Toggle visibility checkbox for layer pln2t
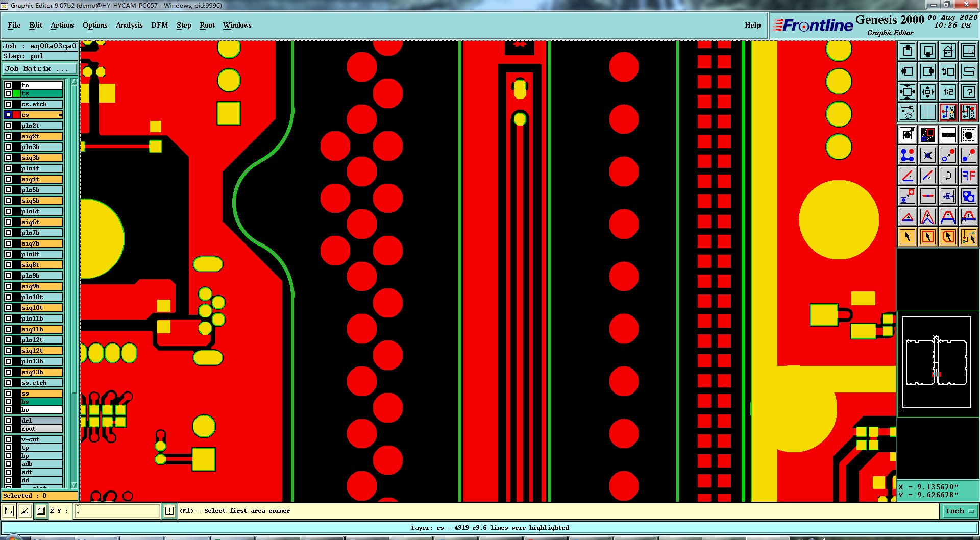This screenshot has width=980, height=540. point(8,126)
